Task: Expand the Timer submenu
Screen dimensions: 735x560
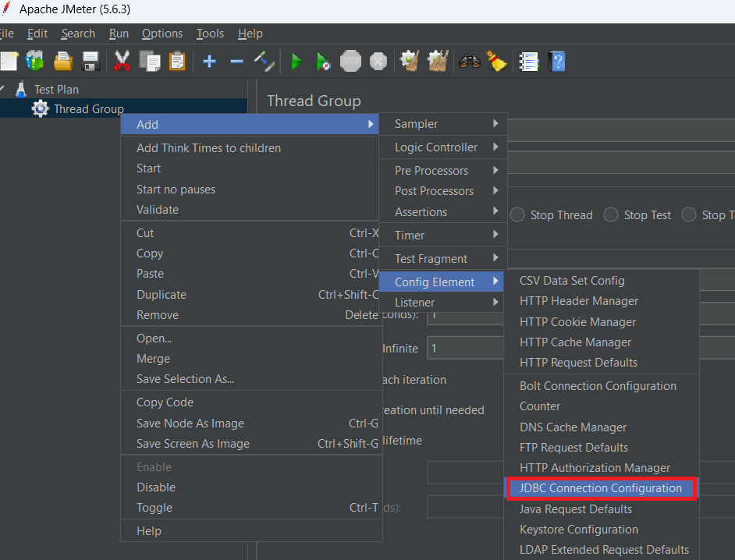Action: point(443,236)
